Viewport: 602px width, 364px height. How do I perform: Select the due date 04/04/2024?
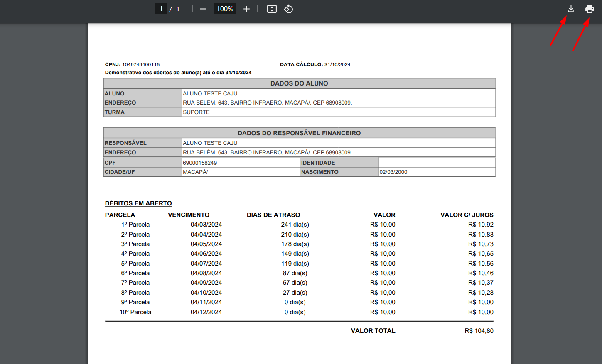coord(206,235)
